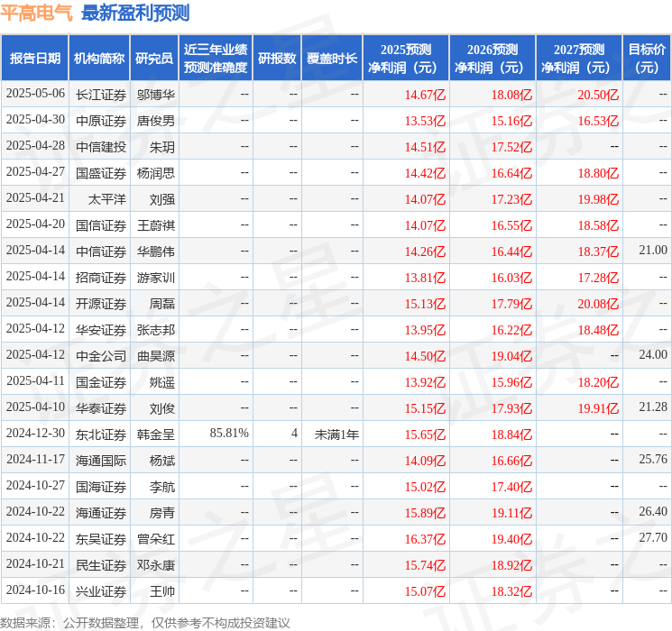The image size is (672, 631).
Task: Click the 2027预测净利润 column header
Action: (x=579, y=59)
